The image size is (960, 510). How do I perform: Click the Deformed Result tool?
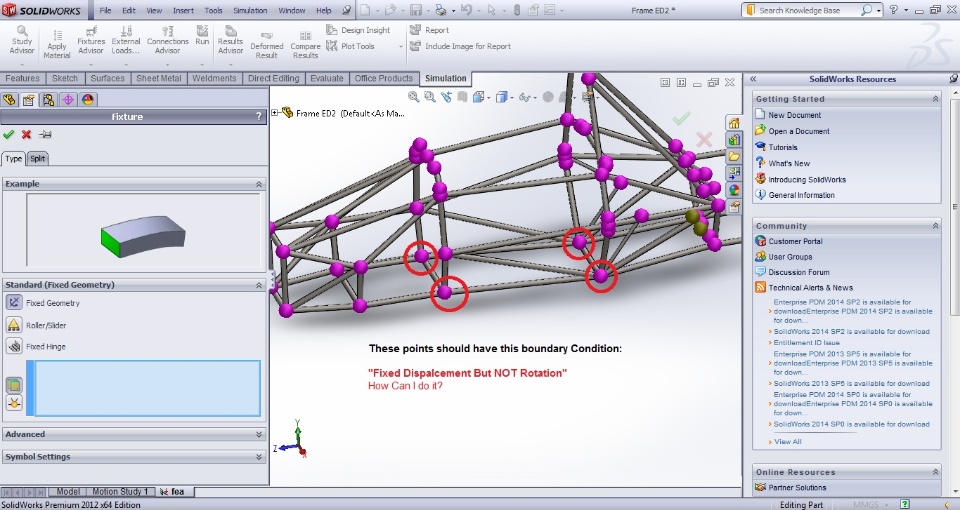[267, 45]
